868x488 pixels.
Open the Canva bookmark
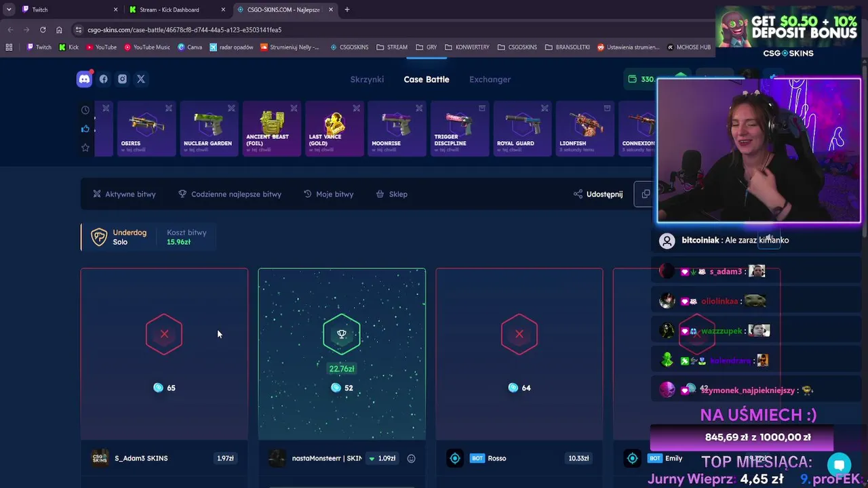190,47
